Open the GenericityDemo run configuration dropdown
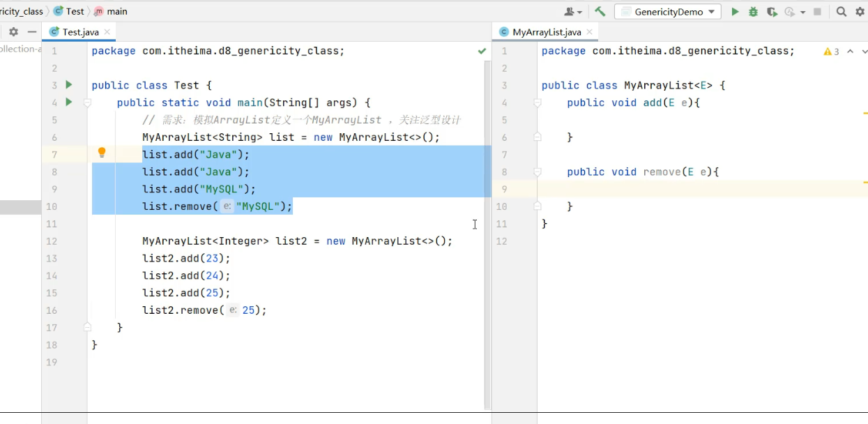Image resolution: width=868 pixels, height=424 pixels. (x=667, y=12)
